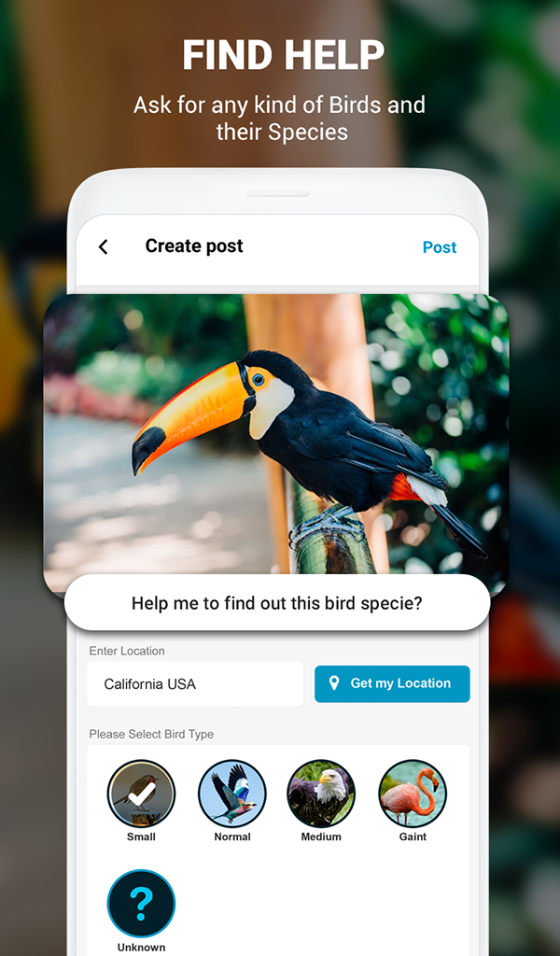This screenshot has height=956, width=560.
Task: Click the Gaint label text
Action: [413, 836]
